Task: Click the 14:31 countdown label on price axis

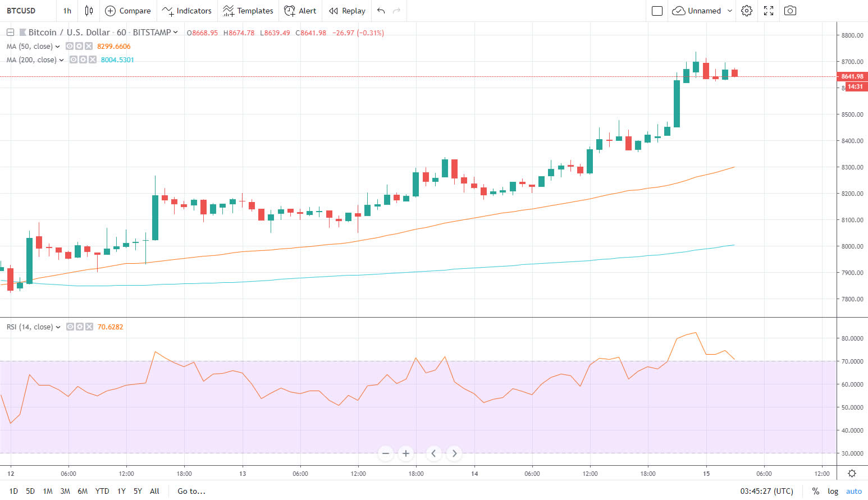Action: point(855,86)
